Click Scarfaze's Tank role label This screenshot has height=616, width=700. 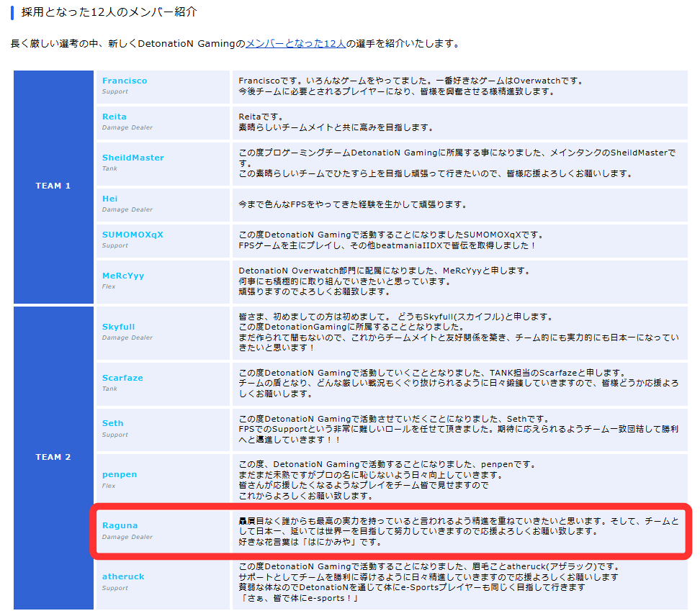point(109,389)
